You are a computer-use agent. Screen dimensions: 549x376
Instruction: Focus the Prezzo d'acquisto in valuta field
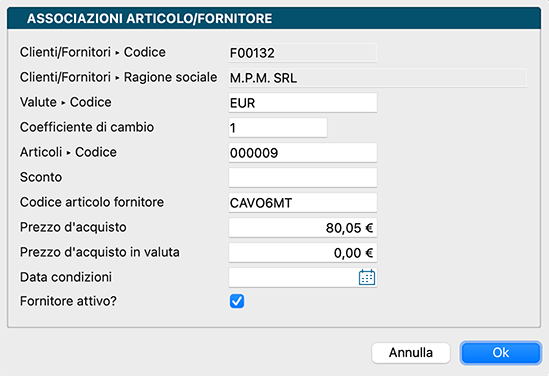(x=303, y=253)
